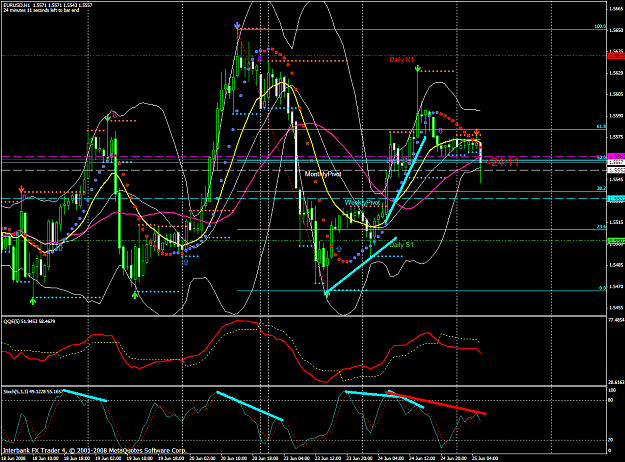Click the MonthlyPivot label
Image resolution: width=625 pixels, height=462 pixels.
(323, 174)
